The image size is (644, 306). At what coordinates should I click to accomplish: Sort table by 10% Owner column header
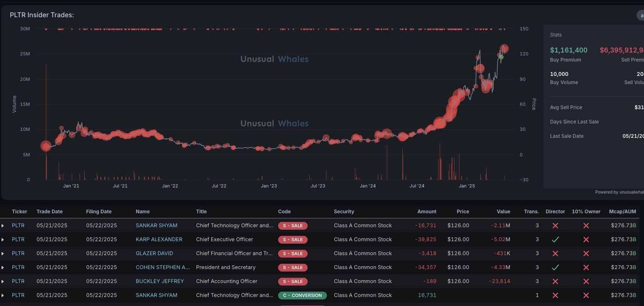click(x=586, y=212)
